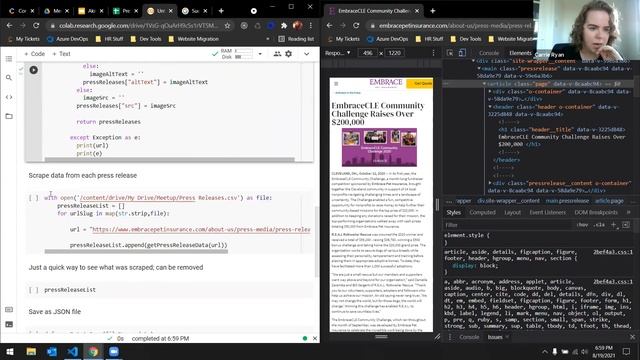Collapse Colab header chevron
The image size is (640, 360).
click(x=307, y=54)
